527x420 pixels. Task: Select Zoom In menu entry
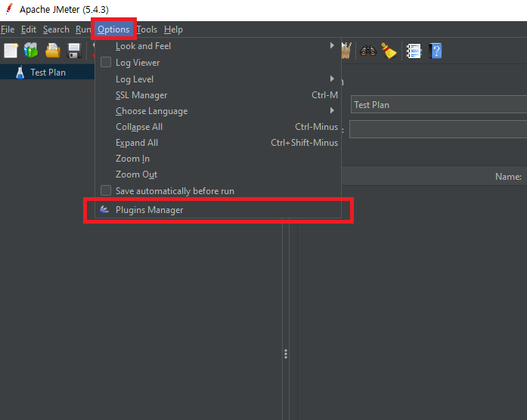click(x=218, y=159)
